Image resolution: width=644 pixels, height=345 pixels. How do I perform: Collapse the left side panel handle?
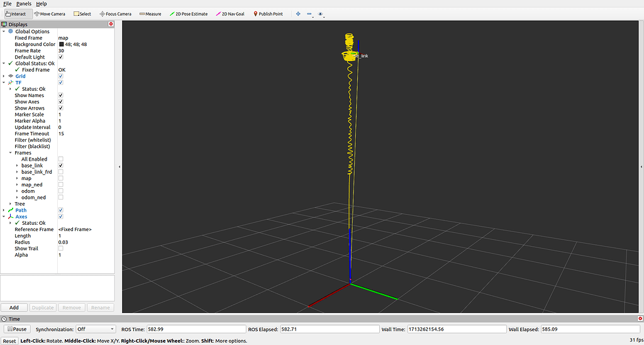point(119,167)
